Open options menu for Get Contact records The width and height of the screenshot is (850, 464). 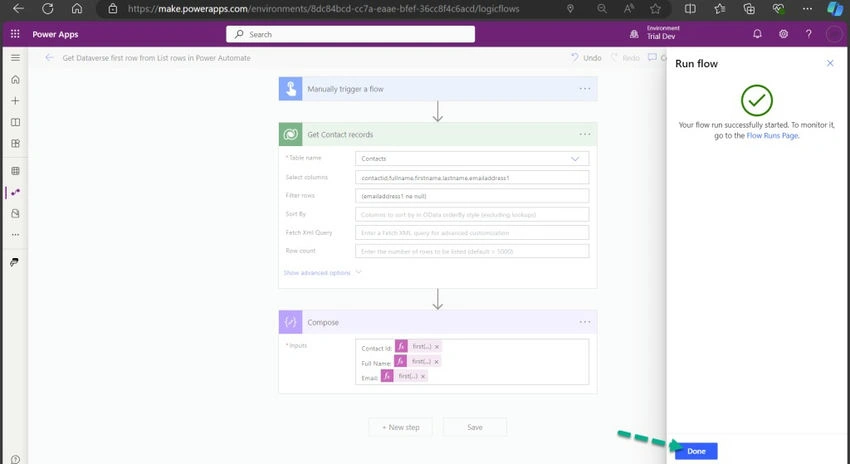click(584, 134)
